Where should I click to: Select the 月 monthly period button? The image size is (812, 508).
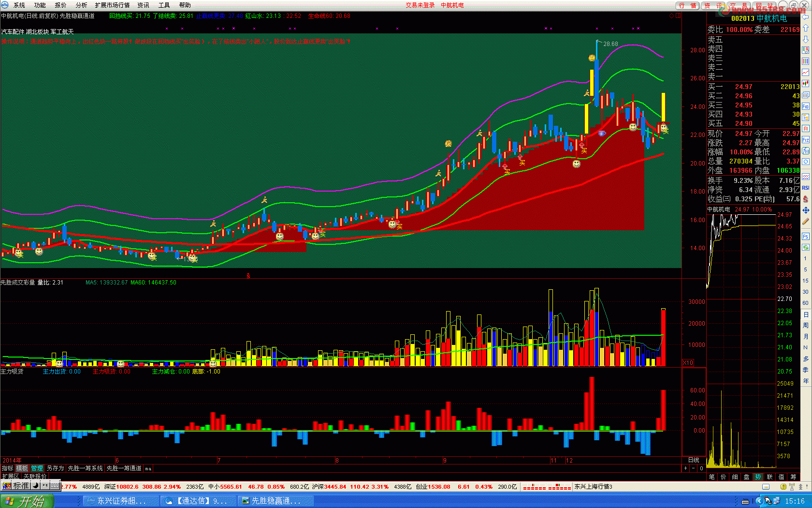[x=805, y=336]
